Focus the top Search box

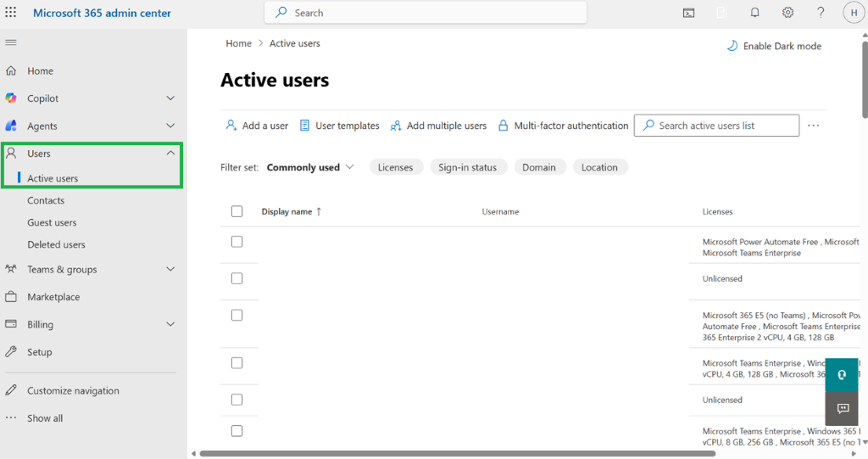tap(426, 12)
